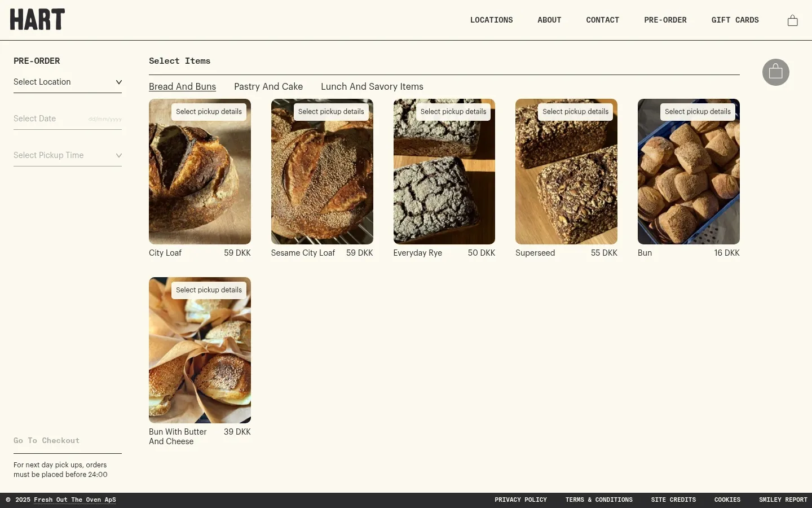
Task: Click the '16 DKK' price
Action: 727,253
